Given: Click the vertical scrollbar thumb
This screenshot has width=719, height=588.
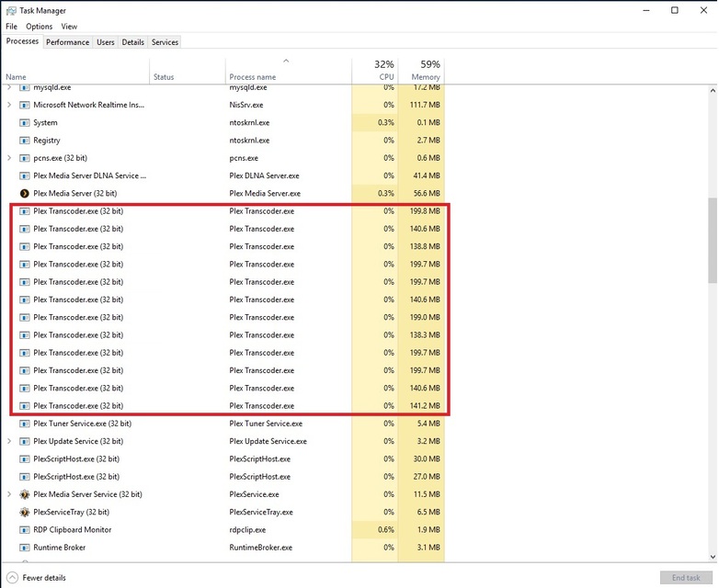Looking at the screenshot, I should (x=713, y=241).
